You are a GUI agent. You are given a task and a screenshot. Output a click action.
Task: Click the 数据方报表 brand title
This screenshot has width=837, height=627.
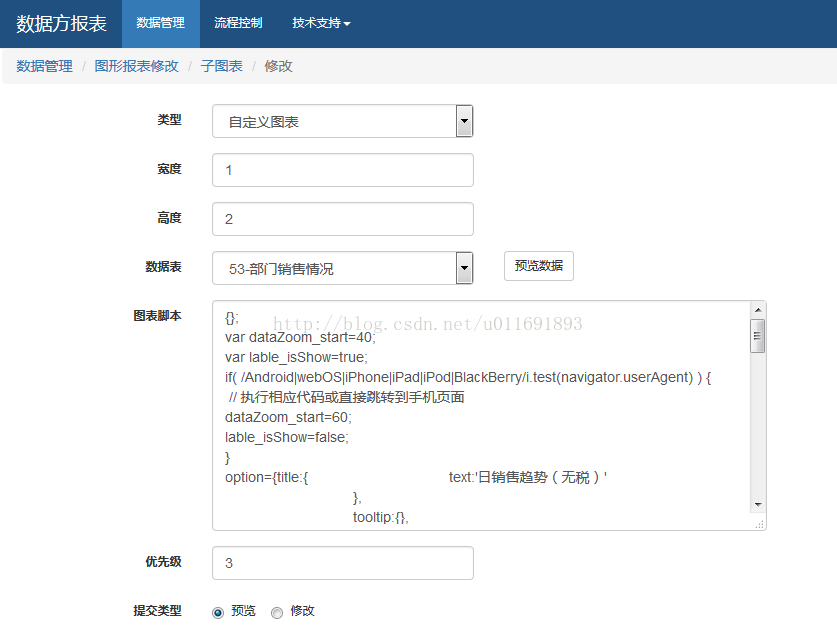61,23
